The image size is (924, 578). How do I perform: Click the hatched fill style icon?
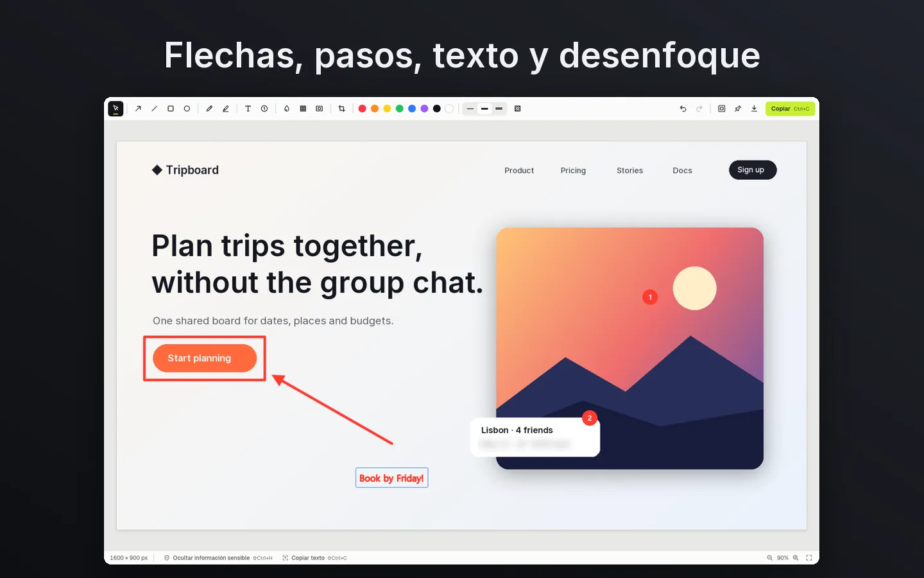click(x=517, y=109)
